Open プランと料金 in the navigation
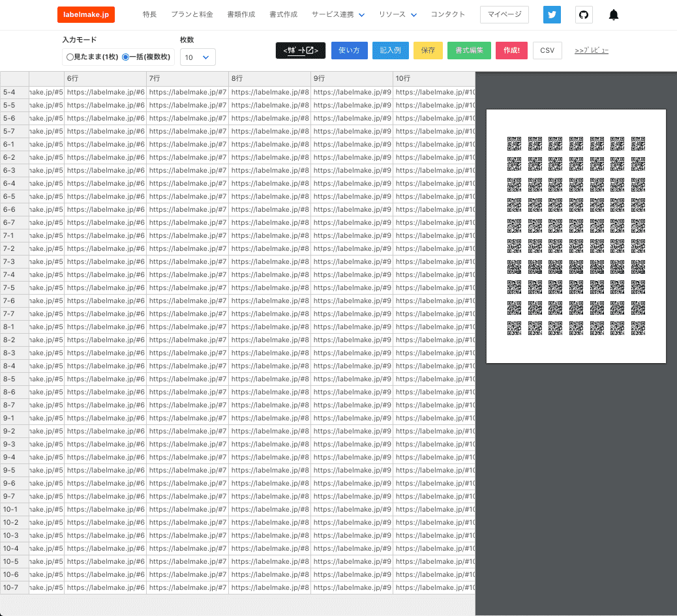 [192, 14]
